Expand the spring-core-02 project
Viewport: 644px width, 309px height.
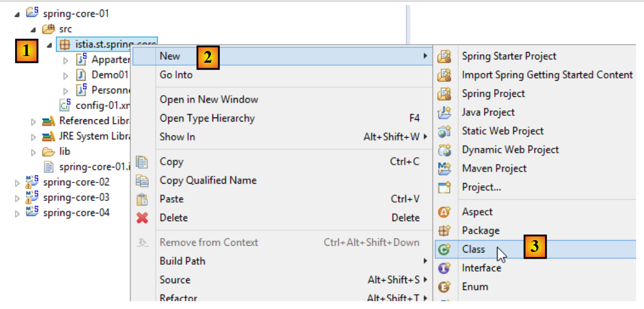(18, 182)
